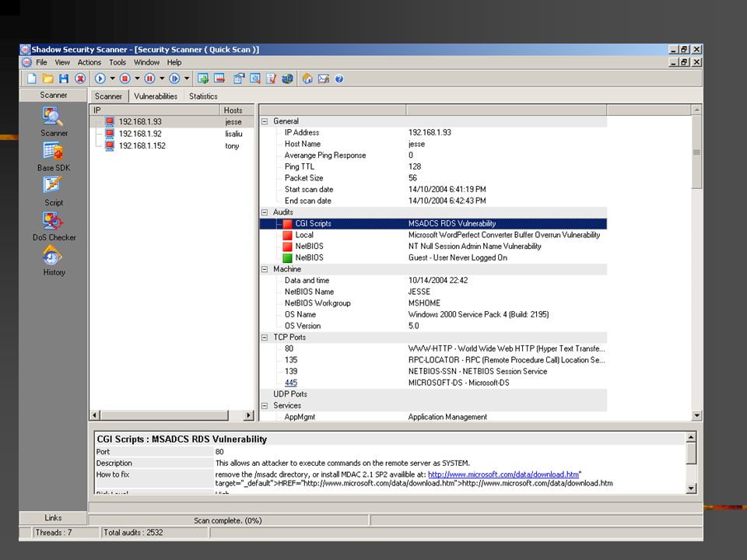Click the port 445 link
This screenshot has width=747, height=560.
coord(290,383)
